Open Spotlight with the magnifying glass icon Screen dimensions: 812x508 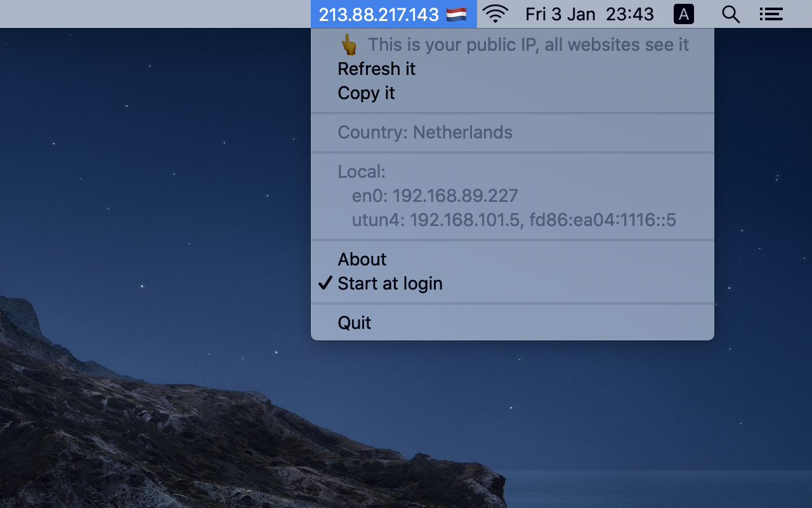pos(730,14)
